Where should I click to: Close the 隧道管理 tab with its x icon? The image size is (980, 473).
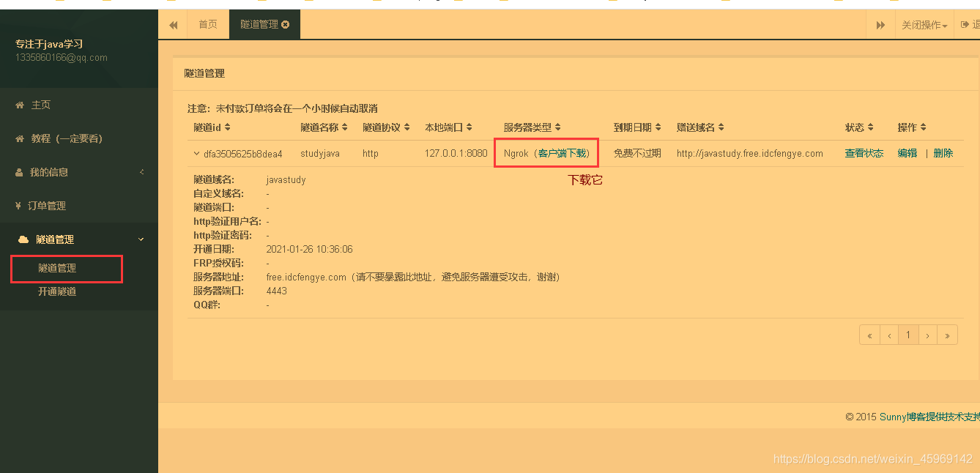[286, 25]
